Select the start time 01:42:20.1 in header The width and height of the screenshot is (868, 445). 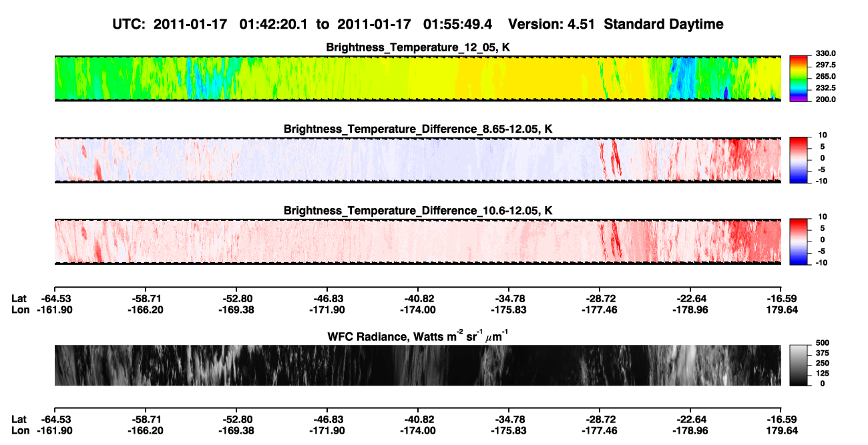(x=274, y=24)
